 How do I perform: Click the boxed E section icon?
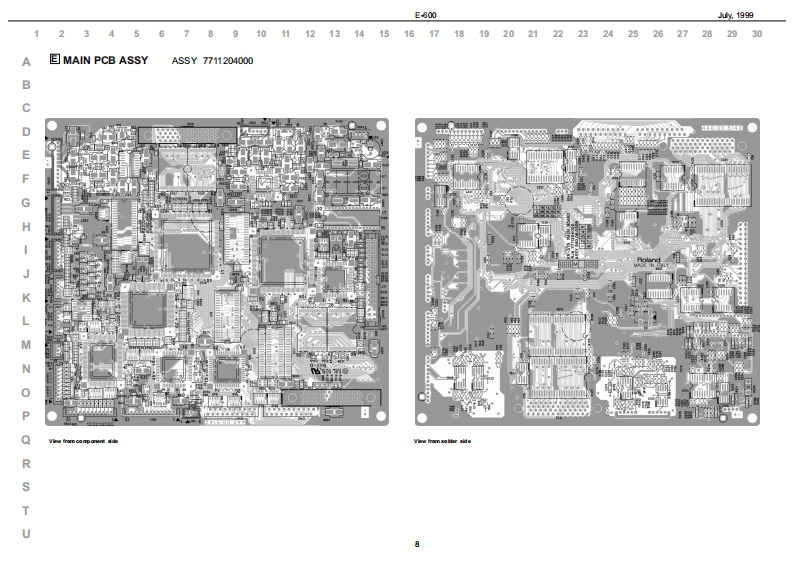tap(54, 60)
